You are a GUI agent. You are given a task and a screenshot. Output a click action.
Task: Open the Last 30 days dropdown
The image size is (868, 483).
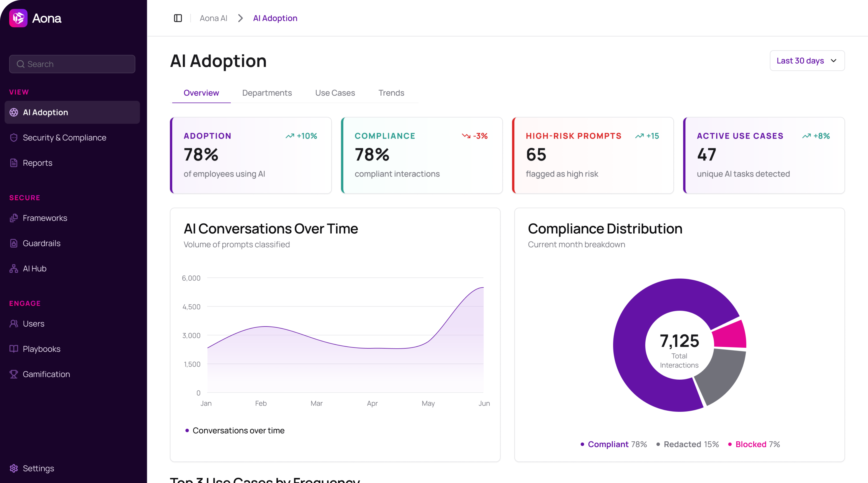(807, 61)
